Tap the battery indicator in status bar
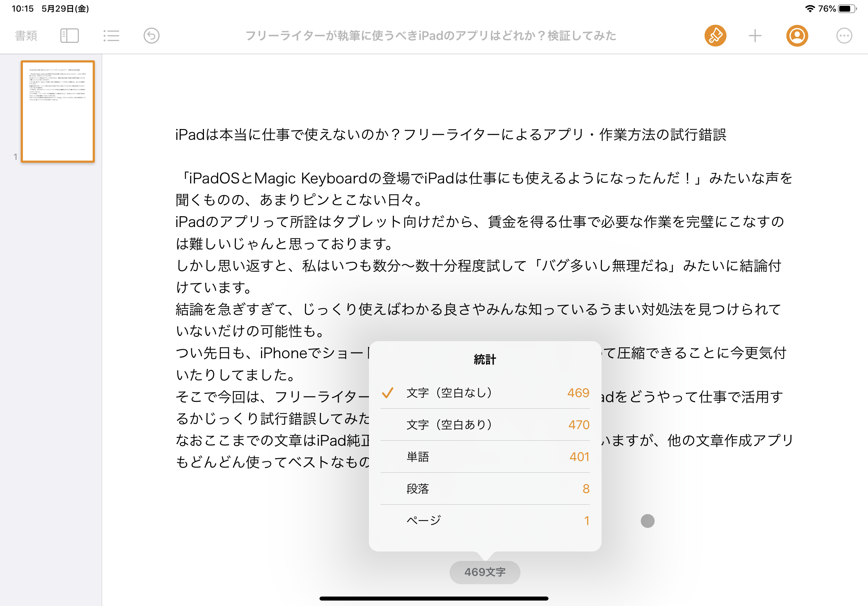This screenshot has height=606, width=868. click(847, 8)
